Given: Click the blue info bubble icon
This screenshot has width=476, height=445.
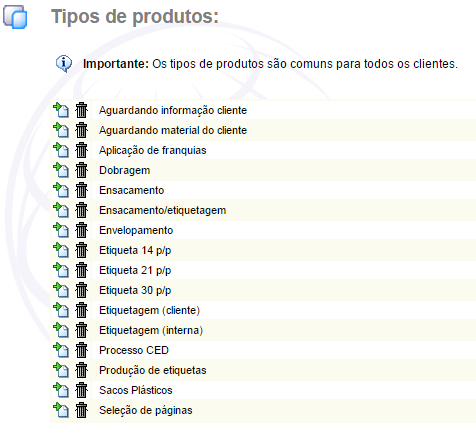Looking at the screenshot, I should (x=64, y=64).
